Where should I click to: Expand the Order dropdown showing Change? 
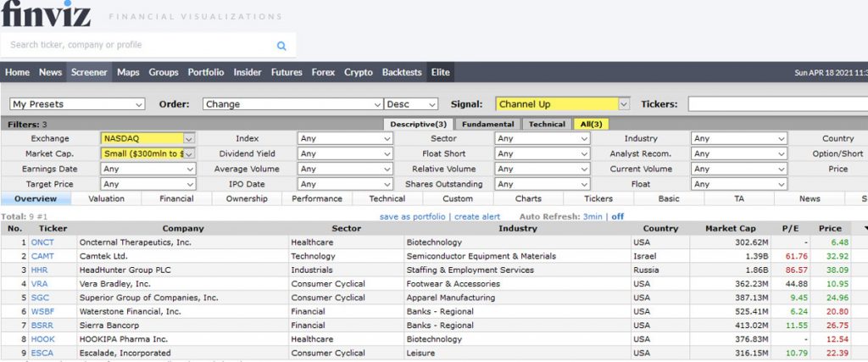292,104
